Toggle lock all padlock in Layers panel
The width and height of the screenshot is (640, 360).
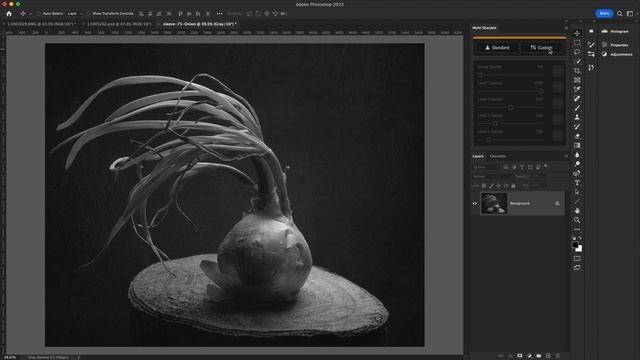(513, 186)
